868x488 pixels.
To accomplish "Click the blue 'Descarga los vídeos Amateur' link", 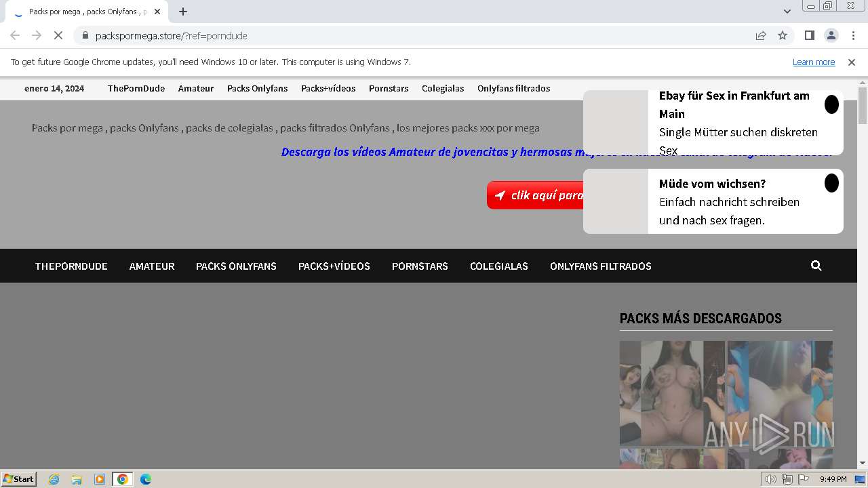I will click(x=432, y=152).
